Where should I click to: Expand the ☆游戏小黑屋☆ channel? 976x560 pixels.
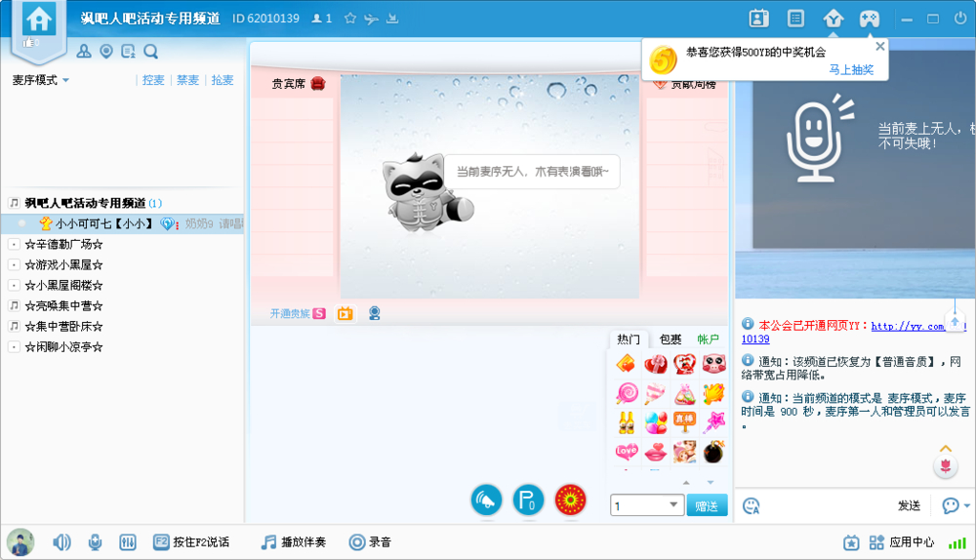(x=14, y=265)
